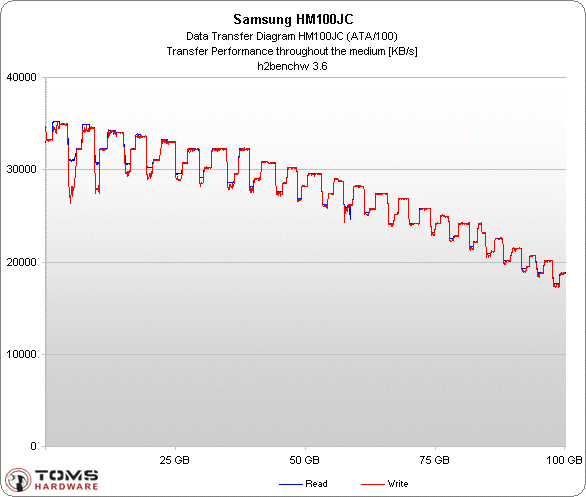This screenshot has width=586, height=497.
Task: Click the 30000 y-axis label
Action: coord(22,169)
